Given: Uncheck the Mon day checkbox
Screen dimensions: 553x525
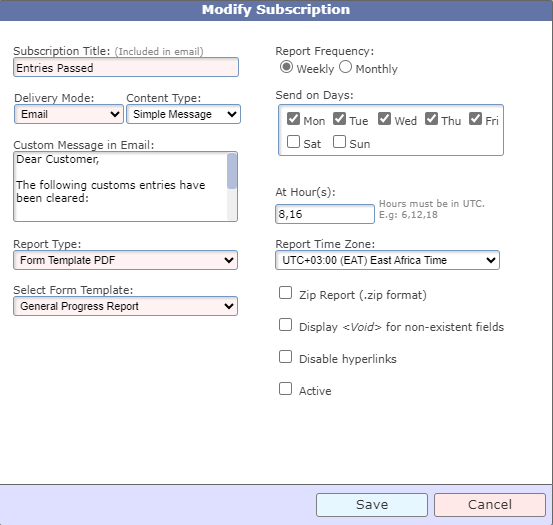Looking at the screenshot, I should [293, 119].
